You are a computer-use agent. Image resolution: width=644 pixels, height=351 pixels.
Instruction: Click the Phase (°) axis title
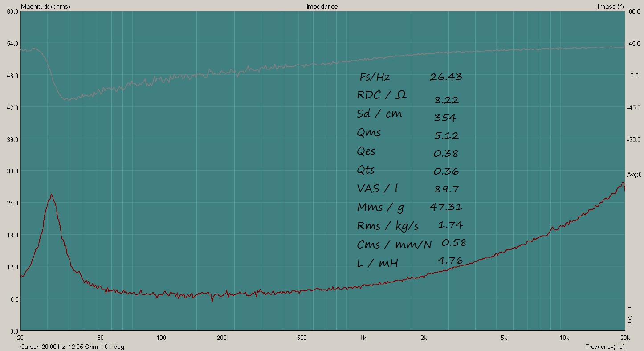[611, 7]
